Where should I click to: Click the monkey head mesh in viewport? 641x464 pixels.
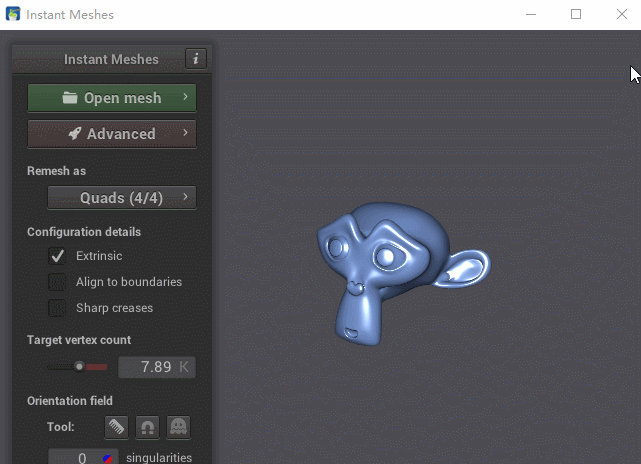point(403,273)
